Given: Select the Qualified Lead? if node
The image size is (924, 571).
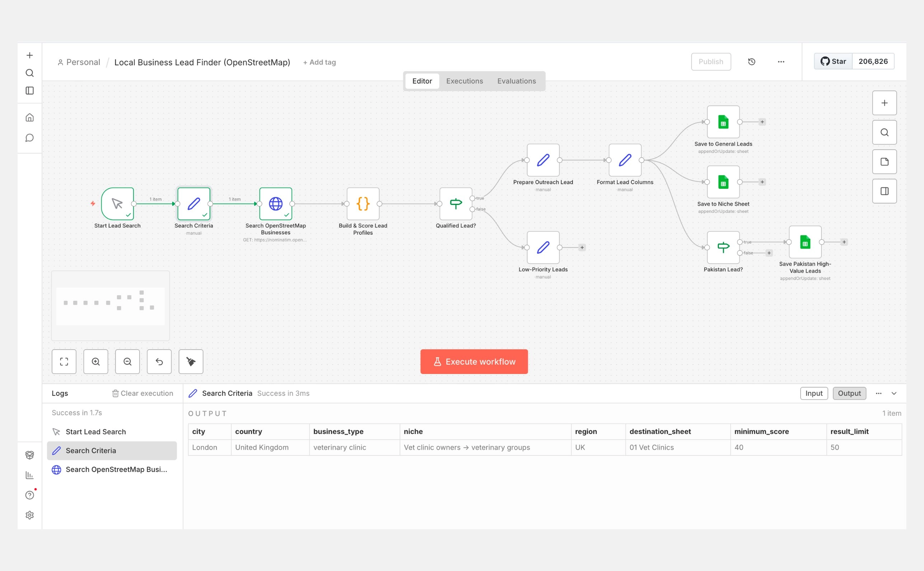Looking at the screenshot, I should pyautogui.click(x=456, y=203).
